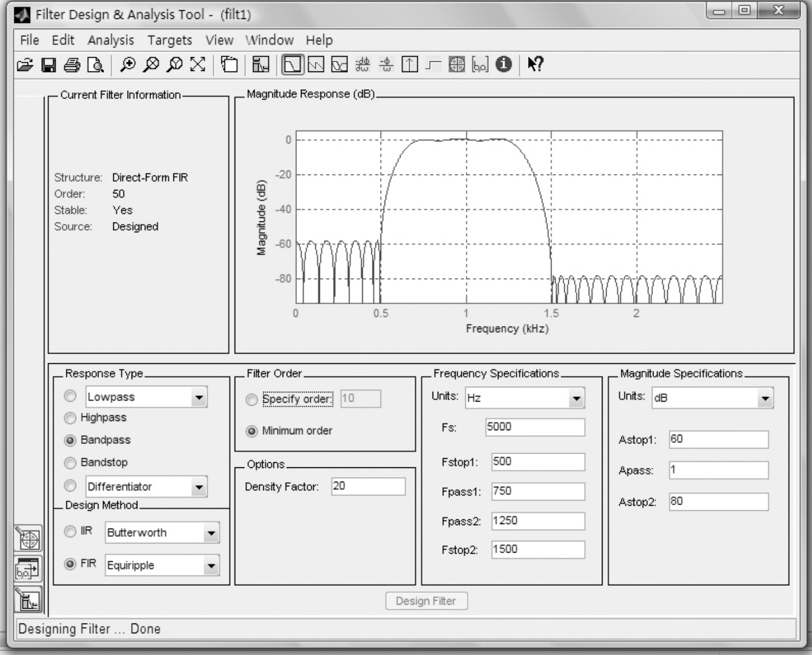
Task: Choose the Specify order option
Action: (x=252, y=400)
